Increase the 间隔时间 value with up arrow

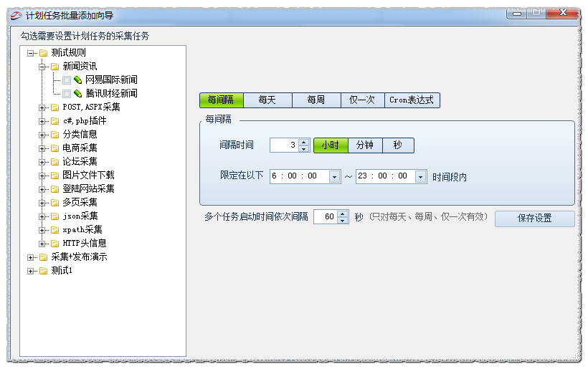point(304,142)
